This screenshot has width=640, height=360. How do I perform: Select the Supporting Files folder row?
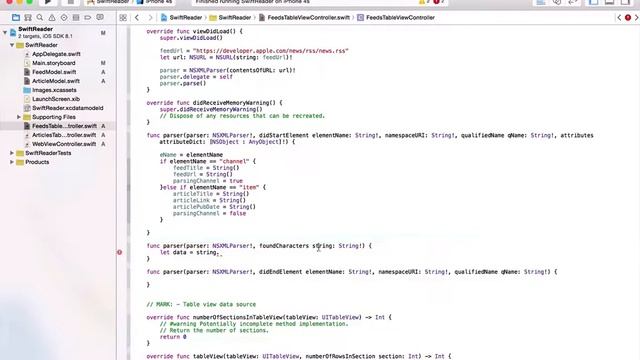point(53,117)
